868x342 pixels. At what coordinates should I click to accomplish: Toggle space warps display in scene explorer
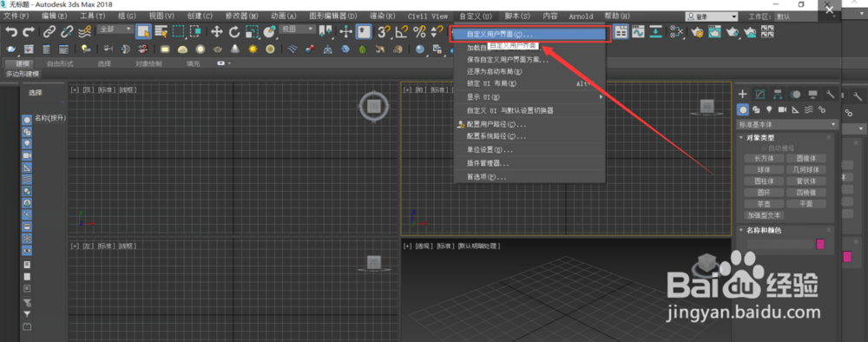(x=27, y=180)
